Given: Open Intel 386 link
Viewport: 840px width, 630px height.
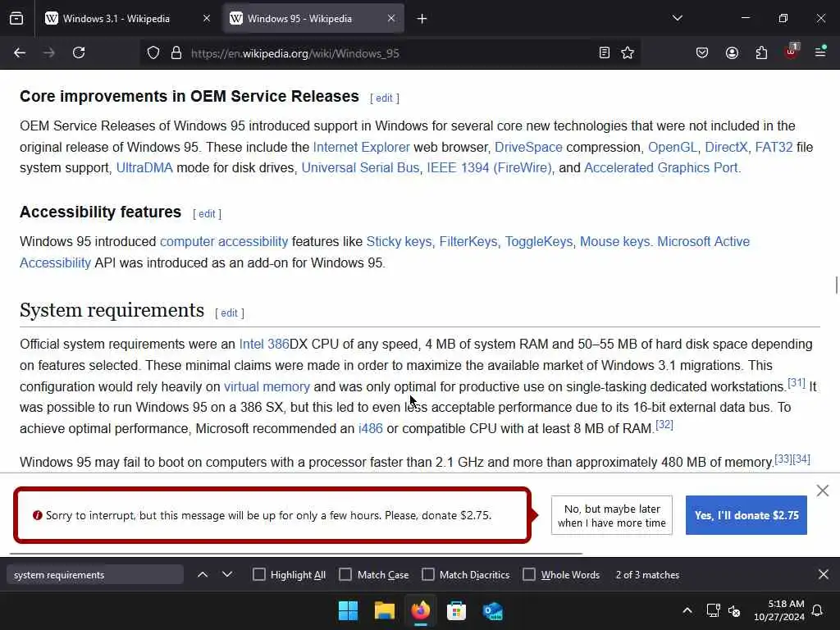Looking at the screenshot, I should point(264,344).
